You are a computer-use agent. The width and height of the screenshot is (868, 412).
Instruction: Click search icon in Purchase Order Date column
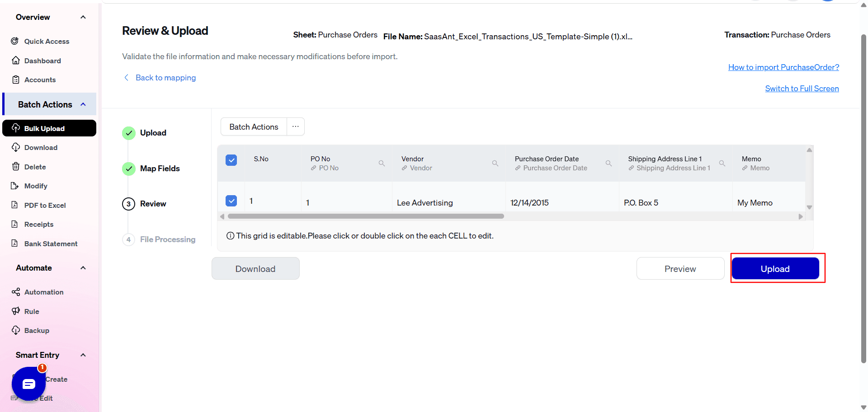609,163
